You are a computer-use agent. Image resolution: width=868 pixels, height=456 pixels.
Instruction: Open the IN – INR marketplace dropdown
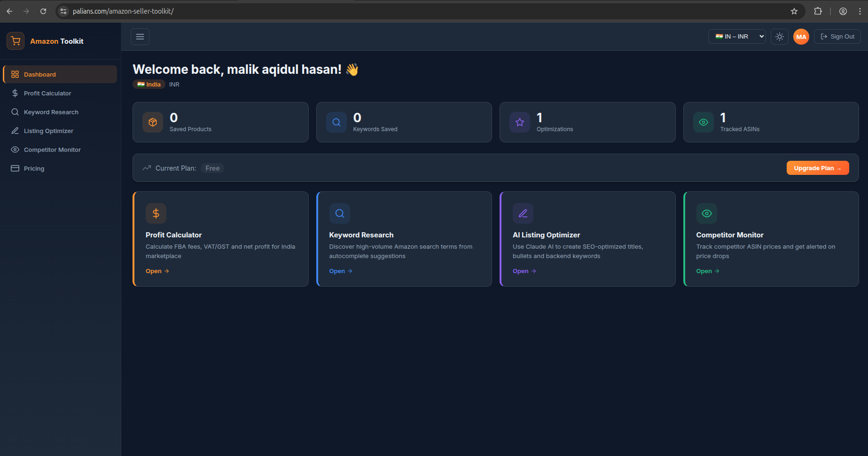[x=737, y=37]
